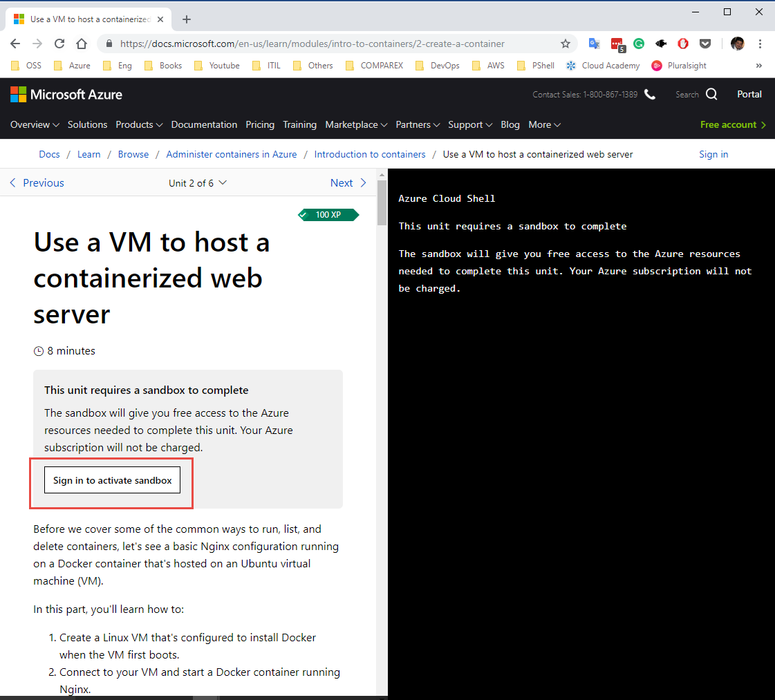Open the Blog menu item
Screen dimensions: 775x700
click(510, 124)
